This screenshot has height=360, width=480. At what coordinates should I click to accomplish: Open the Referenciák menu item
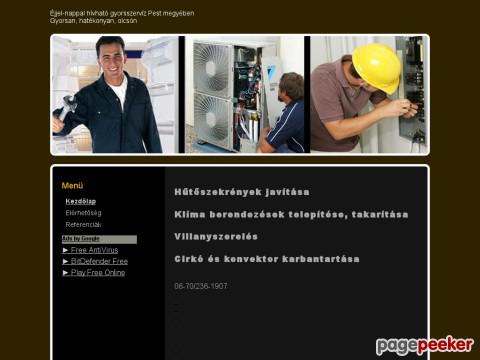tap(83, 225)
